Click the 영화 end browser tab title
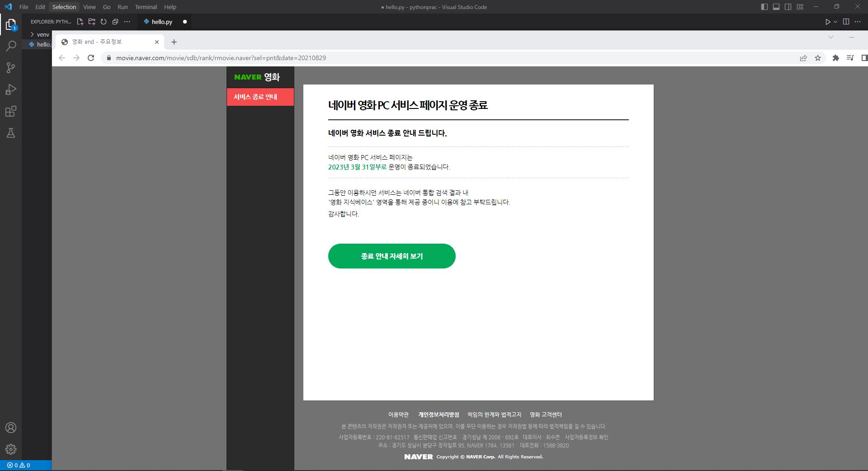The image size is (868, 471). [x=97, y=42]
